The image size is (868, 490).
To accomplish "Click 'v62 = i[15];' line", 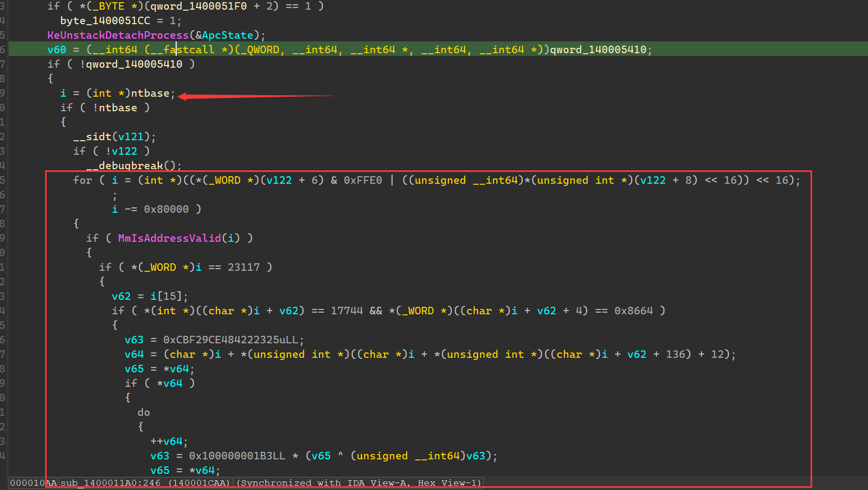I will click(150, 296).
